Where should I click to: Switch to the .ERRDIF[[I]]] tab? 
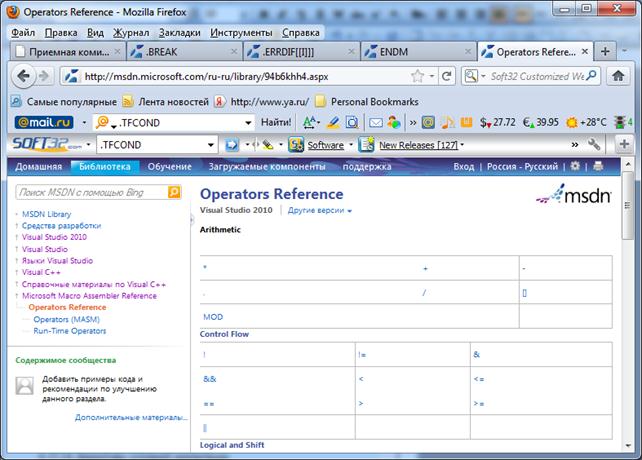coord(301,52)
